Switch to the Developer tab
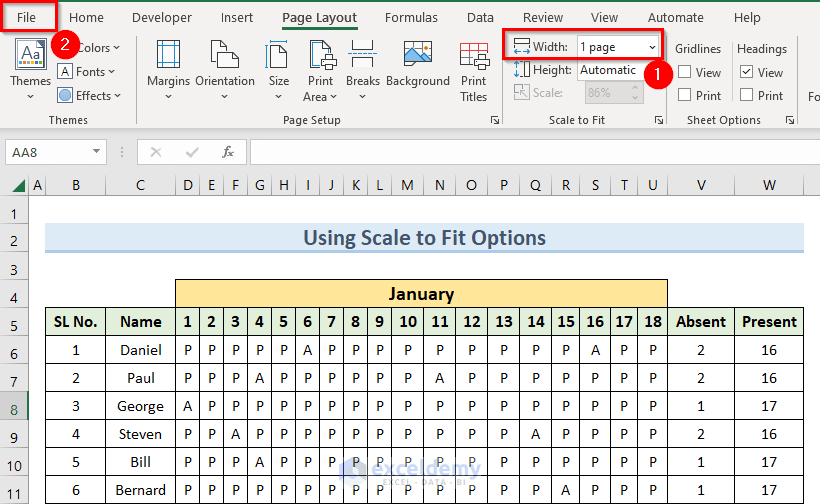The height and width of the screenshot is (504, 820). [162, 17]
